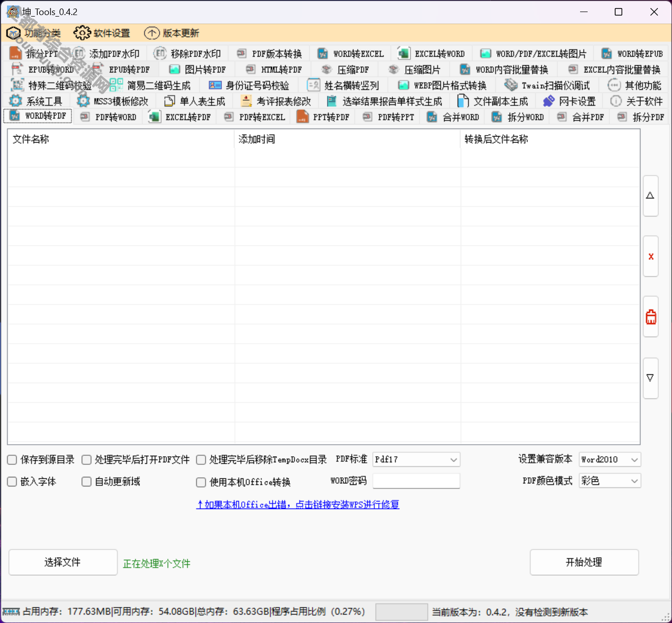The image size is (672, 623).
Task: Click the WORD/PDF/EXCEL转图片 icon
Action: click(486, 53)
